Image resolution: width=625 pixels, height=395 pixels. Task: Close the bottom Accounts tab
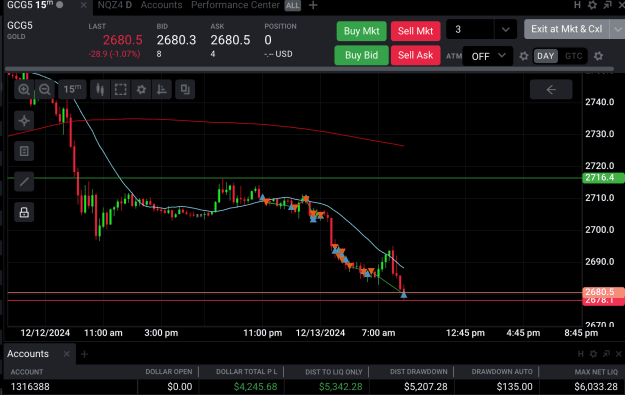coord(67,354)
